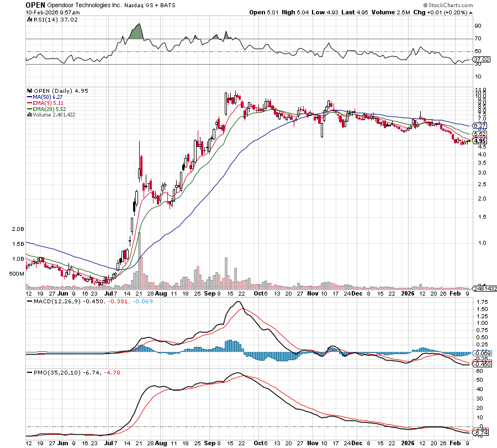The width and height of the screenshot is (497, 448).
Task: Click the up-triangle icon beside the change percent
Action: point(470,13)
